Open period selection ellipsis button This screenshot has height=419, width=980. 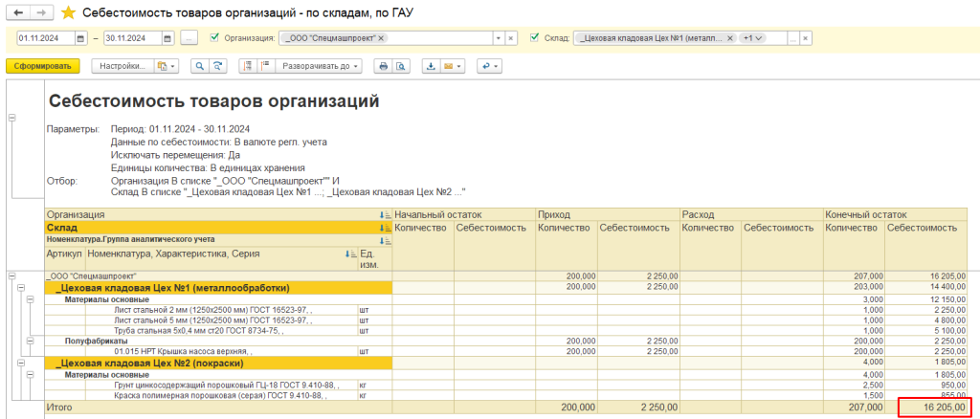(x=189, y=38)
